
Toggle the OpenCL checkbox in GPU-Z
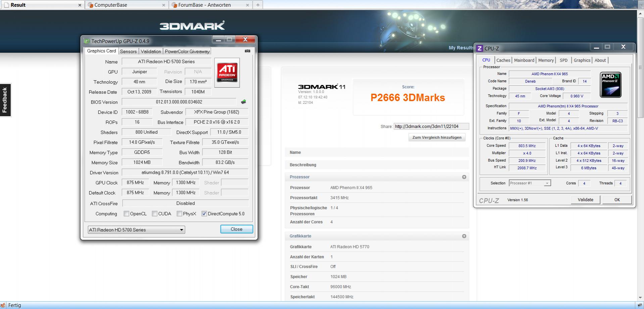[127, 214]
